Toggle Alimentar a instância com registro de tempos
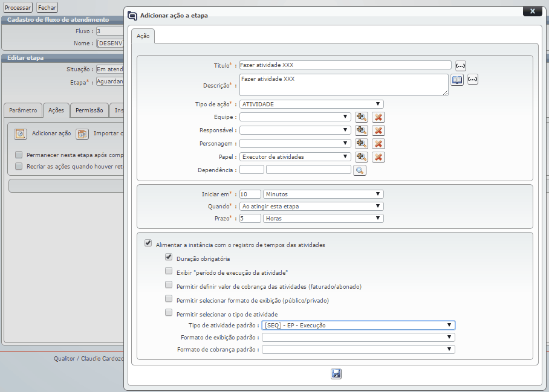This screenshot has height=392, width=549. click(148, 244)
